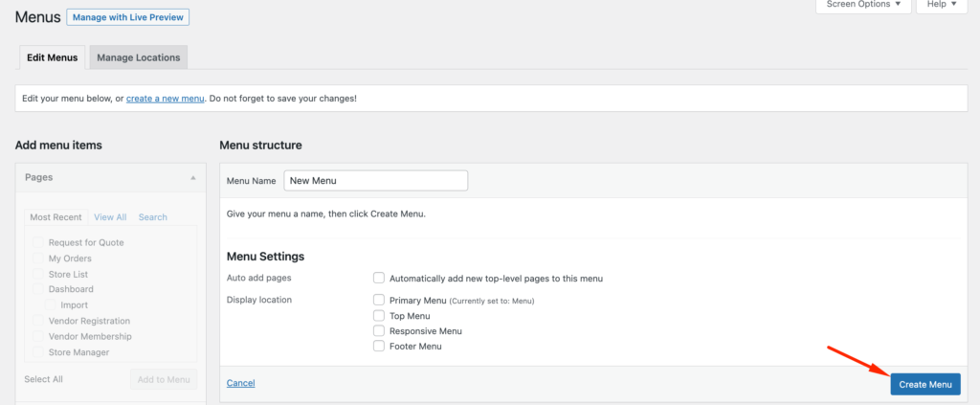The width and height of the screenshot is (980, 405).
Task: Open the Screen Options dropdown
Action: click(864, 5)
